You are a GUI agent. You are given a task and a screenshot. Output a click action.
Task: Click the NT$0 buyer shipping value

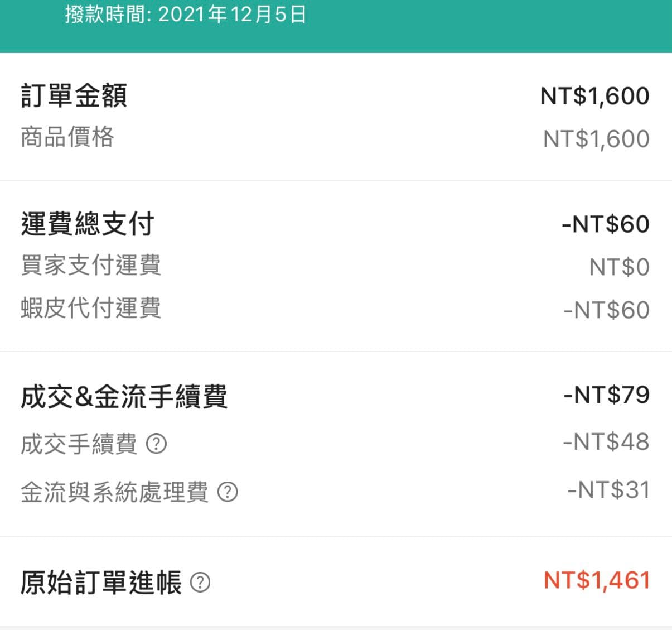click(x=620, y=267)
